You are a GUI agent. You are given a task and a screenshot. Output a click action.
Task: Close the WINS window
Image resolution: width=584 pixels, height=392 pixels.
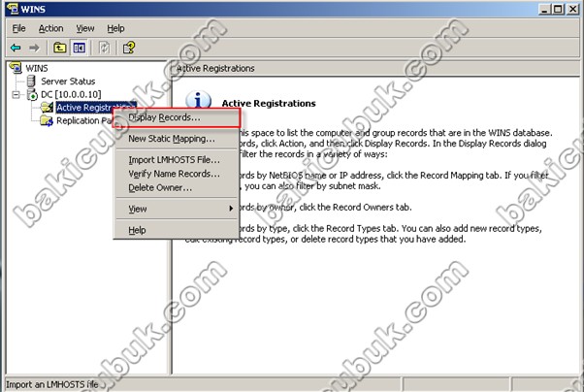point(572,9)
